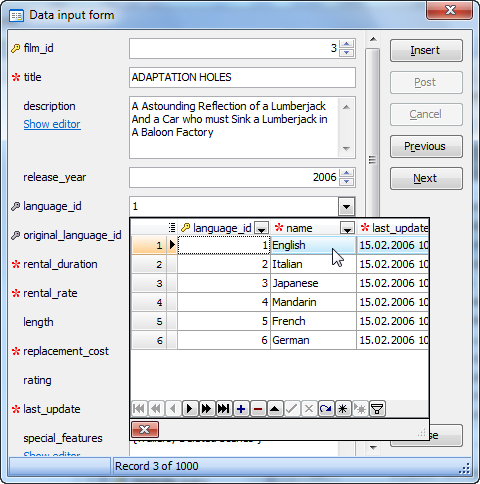Select the French row in language grid
Viewport: 480px width, 484px height.
tap(280, 321)
